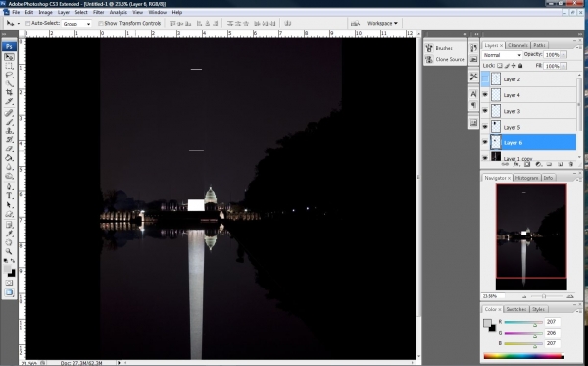Select the Rectangular Marquee tool
Image resolution: width=588 pixels, height=366 pixels.
tap(9, 66)
